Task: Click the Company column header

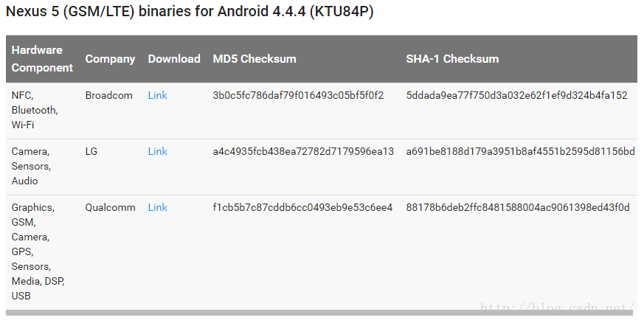Action: (110, 59)
